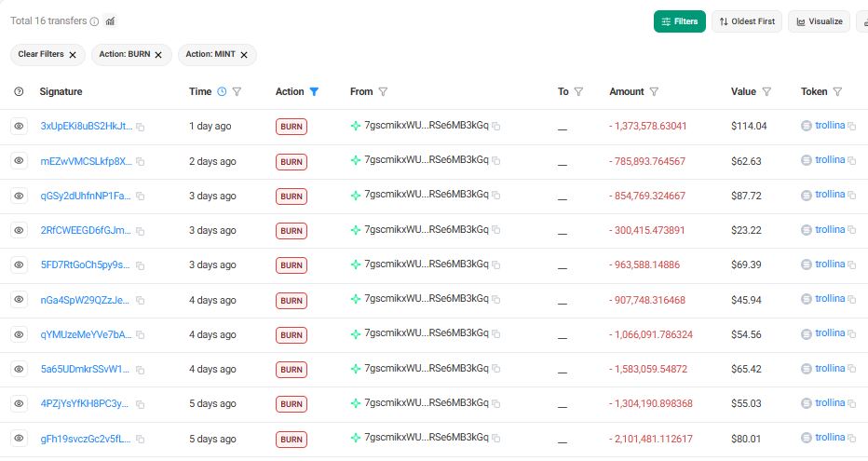
Task: Preview transaction 5a65UDmkrSSvW1 with eye icon
Action: (x=19, y=369)
